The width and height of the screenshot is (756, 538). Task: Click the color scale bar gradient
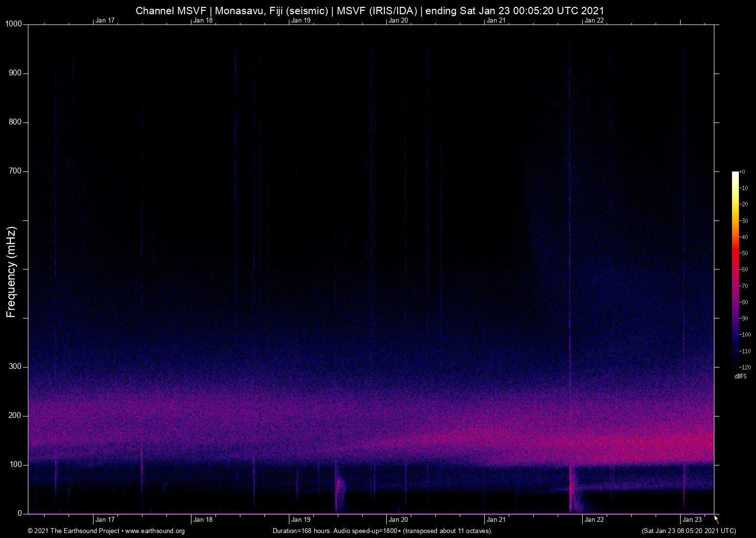point(735,269)
